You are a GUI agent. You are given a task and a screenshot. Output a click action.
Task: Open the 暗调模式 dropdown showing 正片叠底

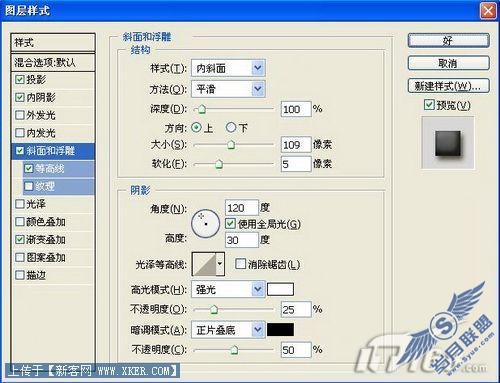pyautogui.click(x=228, y=330)
